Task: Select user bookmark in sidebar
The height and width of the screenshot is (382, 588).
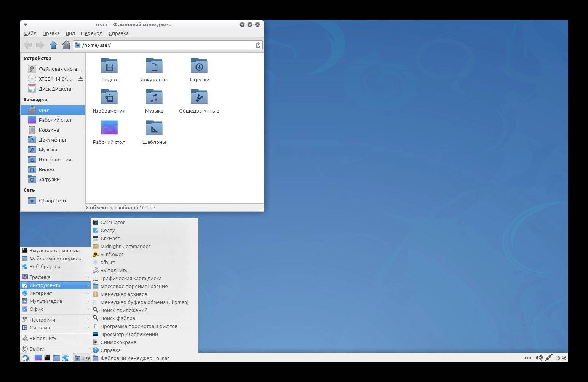Action: coord(53,110)
